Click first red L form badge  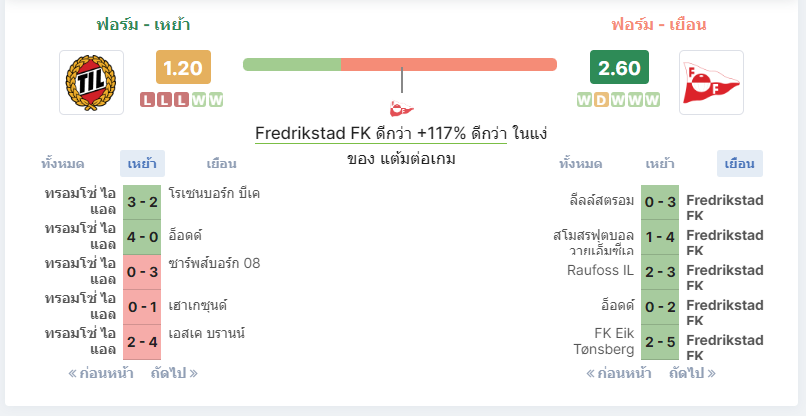(x=148, y=100)
